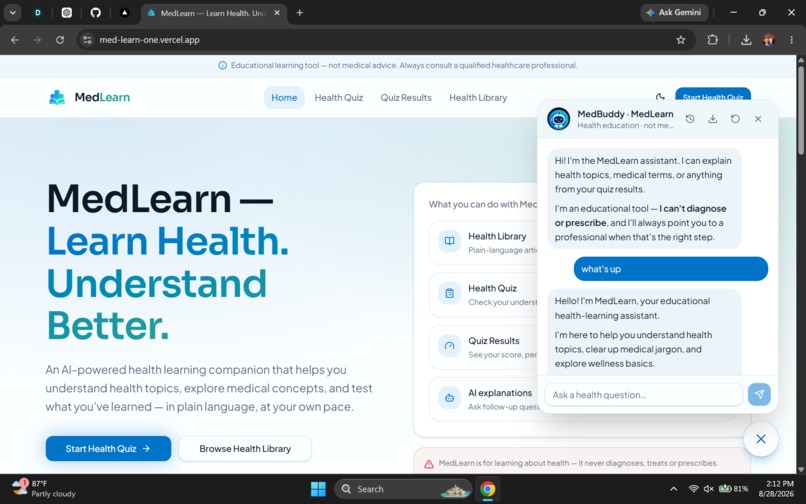806x504 pixels.
Task: Click the MedBuddy robot avatar
Action: [x=558, y=119]
